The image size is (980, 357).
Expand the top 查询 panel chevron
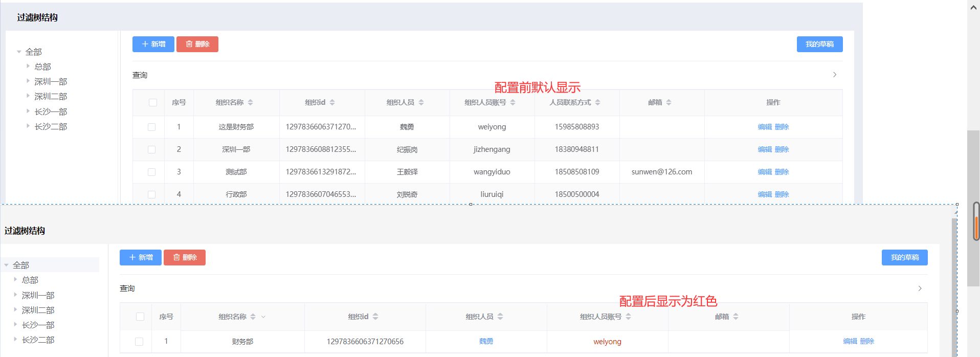pos(834,75)
